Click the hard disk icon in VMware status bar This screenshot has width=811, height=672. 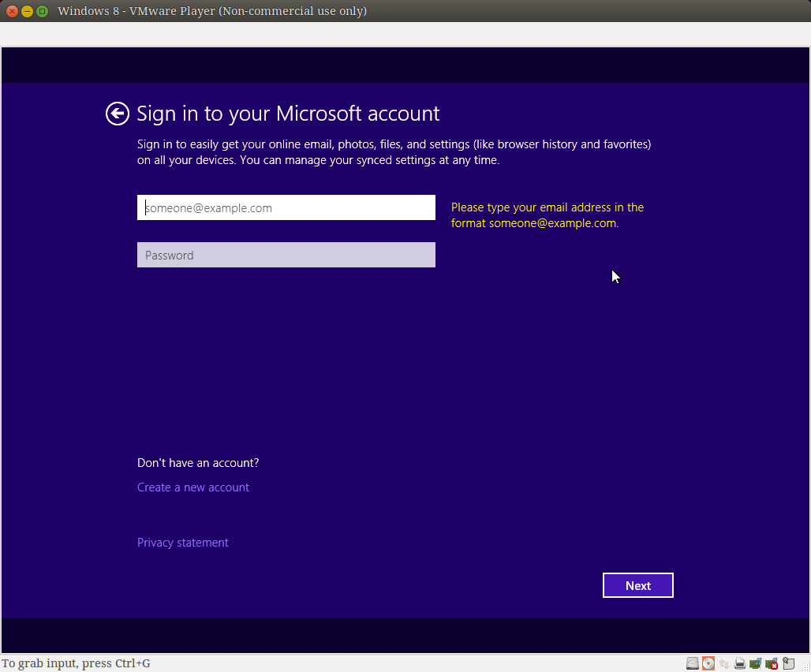point(692,663)
